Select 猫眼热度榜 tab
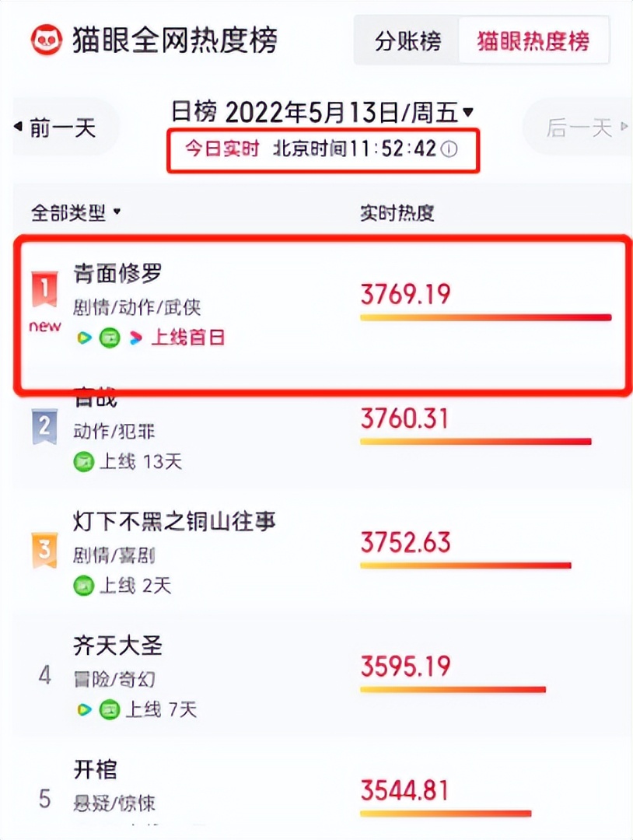 pyautogui.click(x=533, y=41)
